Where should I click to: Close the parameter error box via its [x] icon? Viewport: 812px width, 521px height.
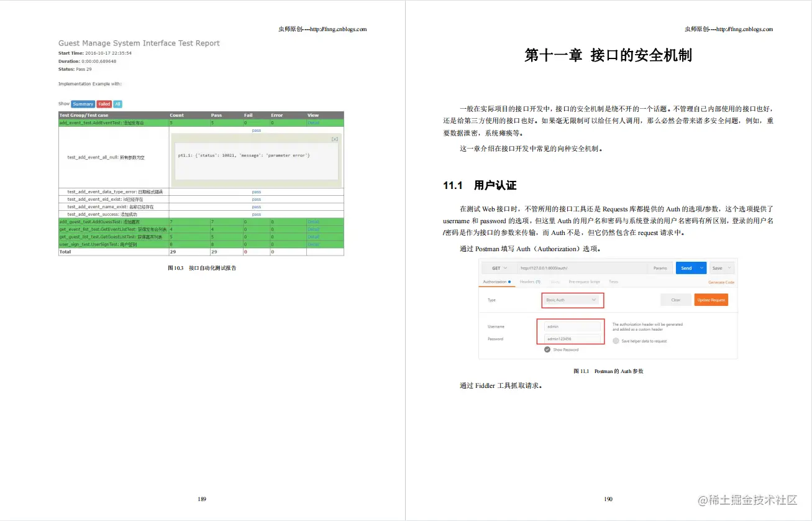click(x=335, y=140)
